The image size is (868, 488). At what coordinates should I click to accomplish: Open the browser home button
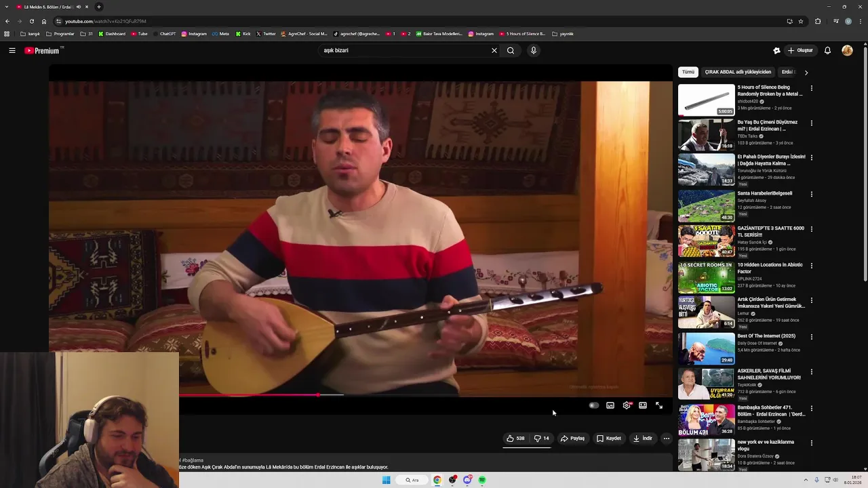[x=44, y=21]
